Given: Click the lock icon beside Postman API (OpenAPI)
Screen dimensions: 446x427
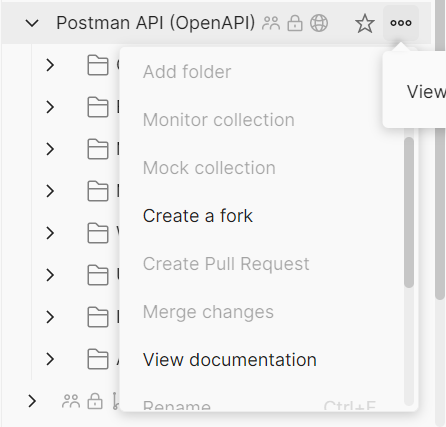Looking at the screenshot, I should pyautogui.click(x=295, y=23).
